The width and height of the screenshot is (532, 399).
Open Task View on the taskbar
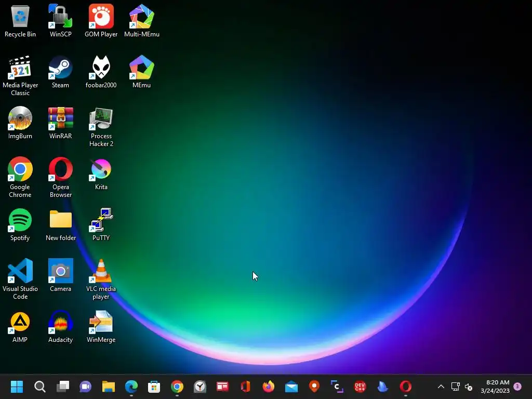(63, 387)
